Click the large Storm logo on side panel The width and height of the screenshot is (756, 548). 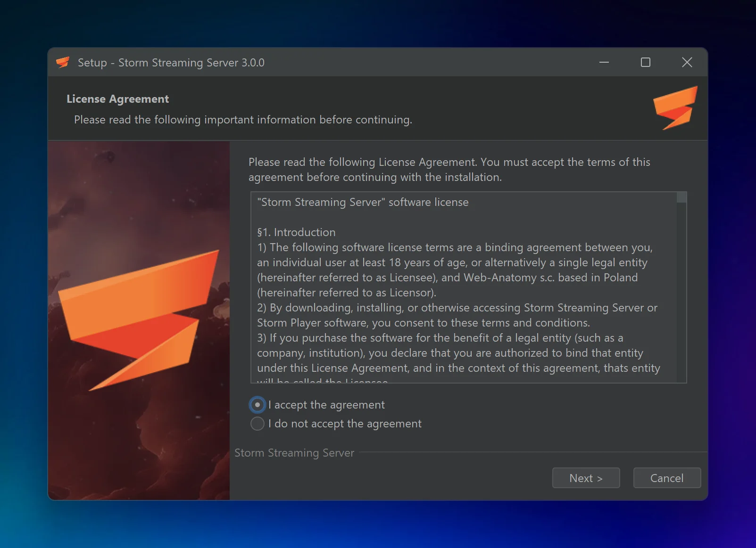pyautogui.click(x=139, y=319)
